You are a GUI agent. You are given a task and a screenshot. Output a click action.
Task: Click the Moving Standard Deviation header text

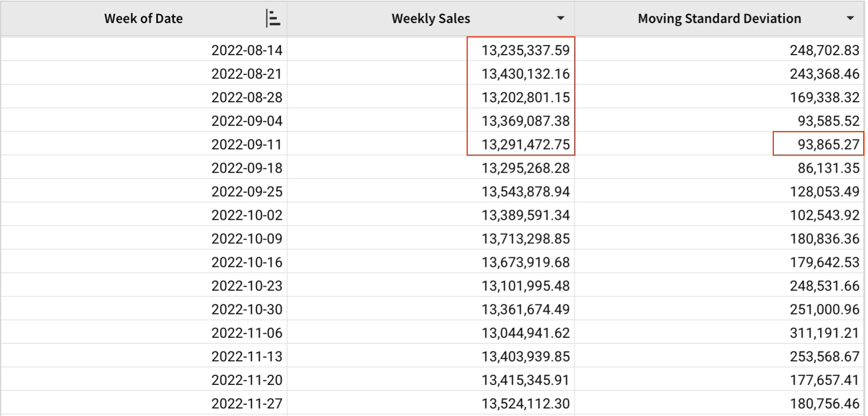pos(719,19)
